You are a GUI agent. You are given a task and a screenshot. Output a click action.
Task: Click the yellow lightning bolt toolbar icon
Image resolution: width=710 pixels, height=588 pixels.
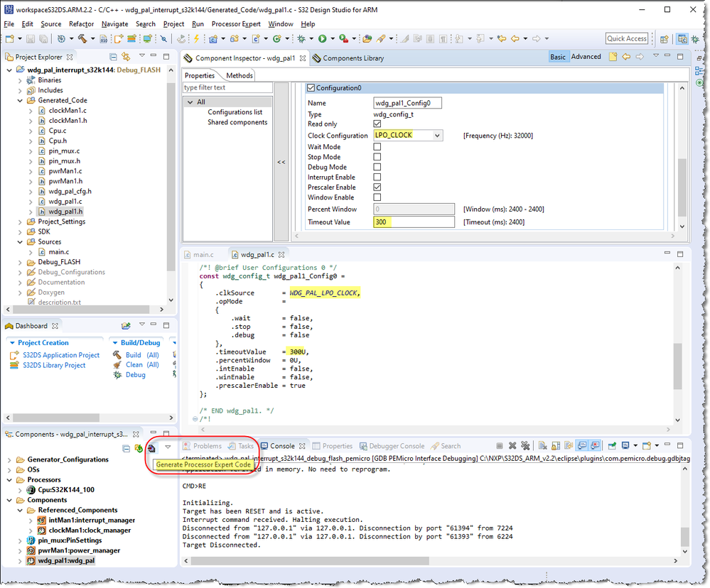coord(197,39)
